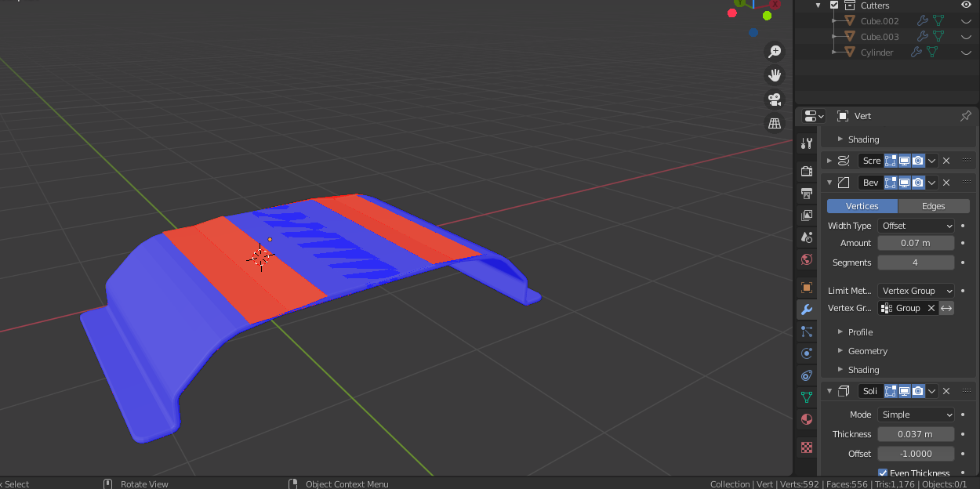Image resolution: width=980 pixels, height=489 pixels.
Task: Toggle the Even Thickness checkbox
Action: pyautogui.click(x=883, y=473)
